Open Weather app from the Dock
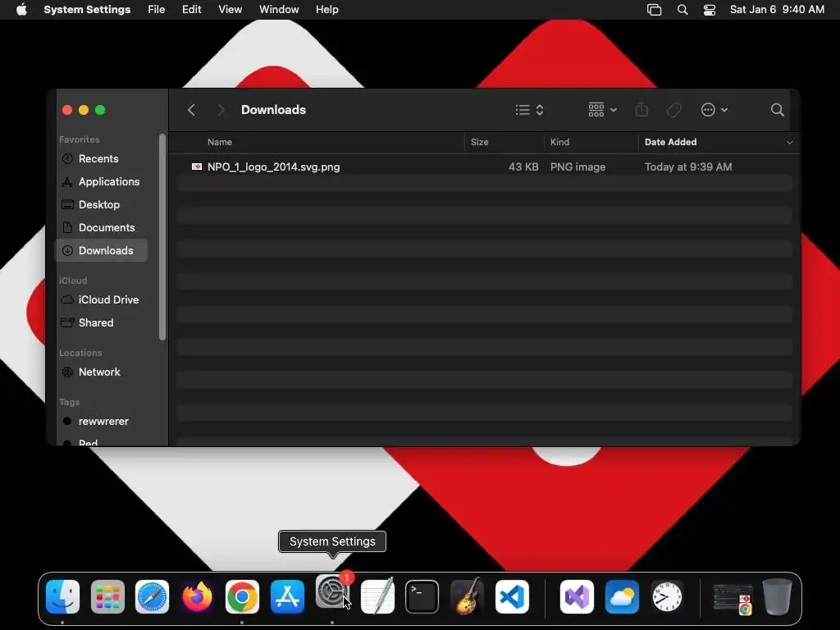840x630 pixels. pyautogui.click(x=622, y=597)
